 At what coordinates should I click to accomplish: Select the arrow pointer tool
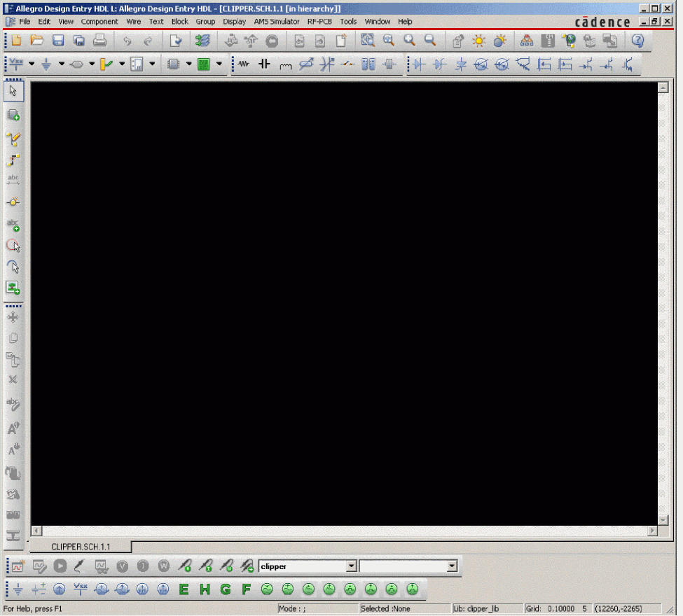click(x=13, y=91)
